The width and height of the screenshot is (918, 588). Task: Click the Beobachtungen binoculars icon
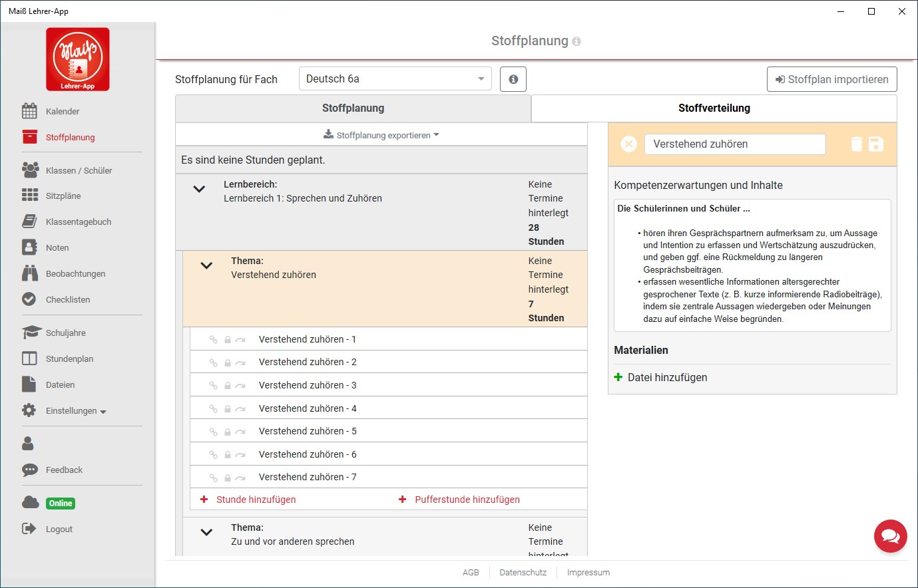[x=30, y=273]
